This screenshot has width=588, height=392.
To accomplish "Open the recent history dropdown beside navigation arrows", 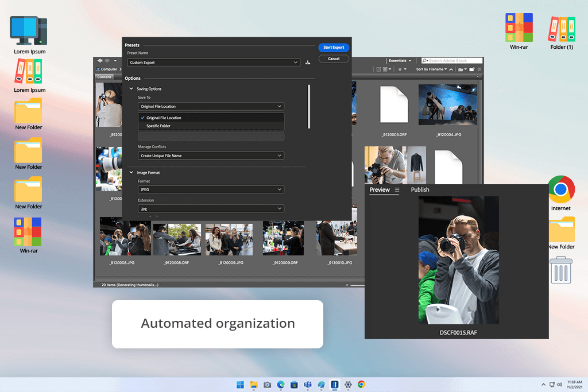I will (x=115, y=60).
